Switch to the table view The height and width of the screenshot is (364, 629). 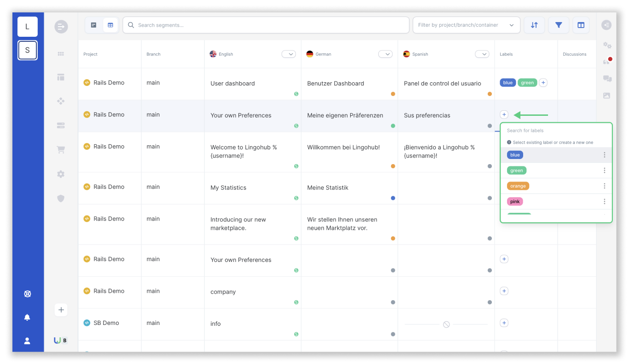[110, 25]
